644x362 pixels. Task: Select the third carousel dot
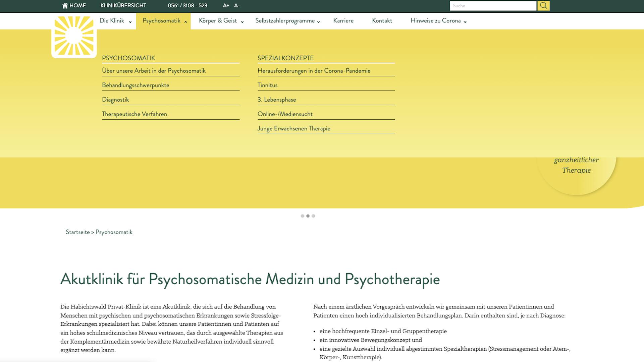click(313, 216)
